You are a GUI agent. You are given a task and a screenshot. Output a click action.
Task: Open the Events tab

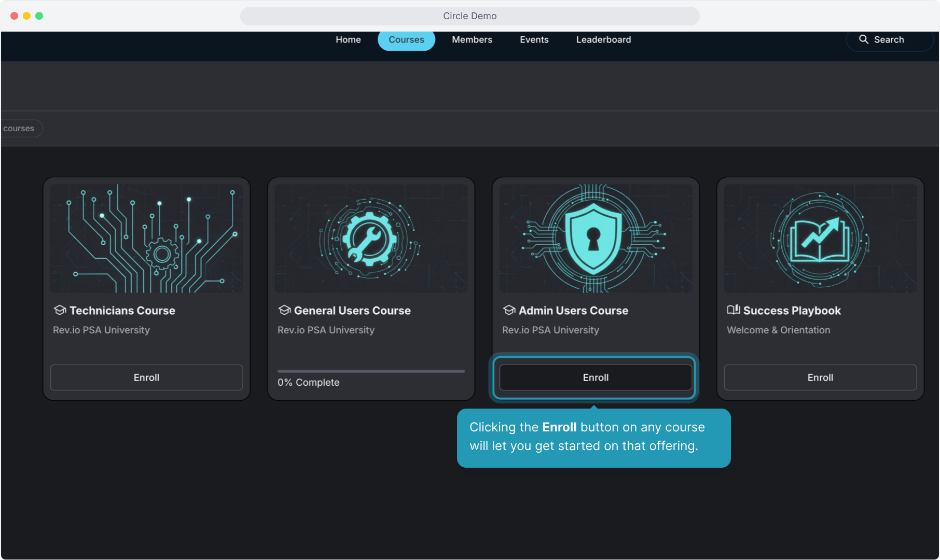tap(534, 40)
